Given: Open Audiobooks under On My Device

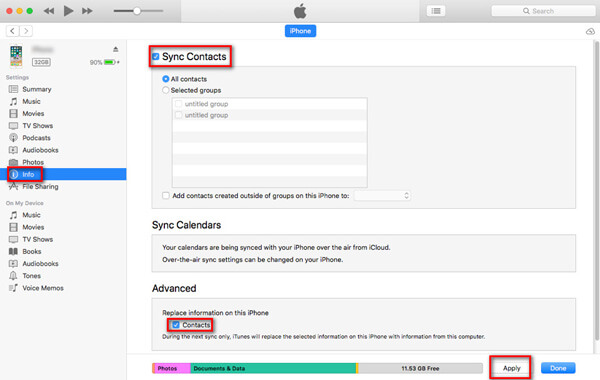Looking at the screenshot, I should click(40, 264).
